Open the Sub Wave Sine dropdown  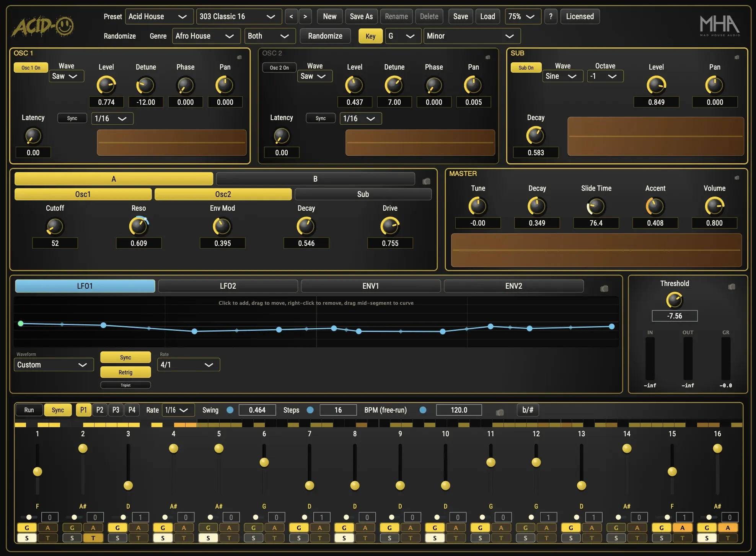point(562,76)
